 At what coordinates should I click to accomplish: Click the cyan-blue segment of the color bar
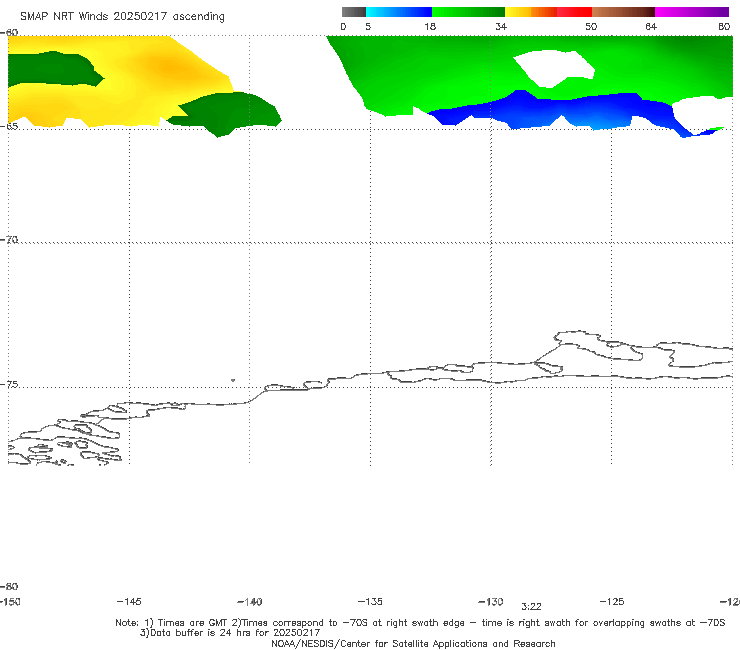[x=399, y=12]
